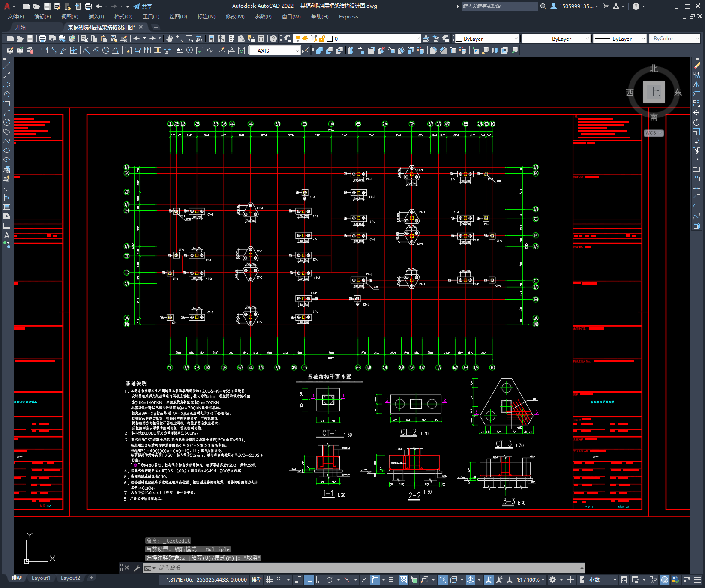Image resolution: width=705 pixels, height=588 pixels.
Task: Open the Layer Properties Manager icon
Action: coord(288,39)
